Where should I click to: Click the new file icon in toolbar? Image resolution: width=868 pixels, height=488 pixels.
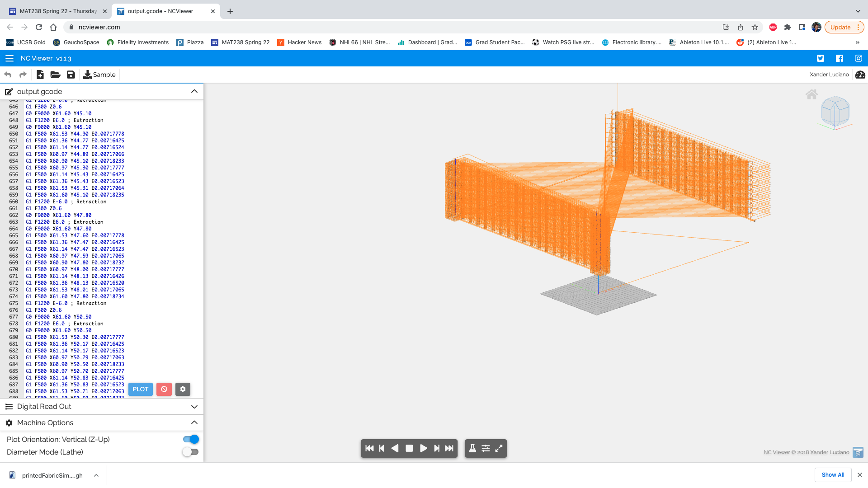(39, 75)
